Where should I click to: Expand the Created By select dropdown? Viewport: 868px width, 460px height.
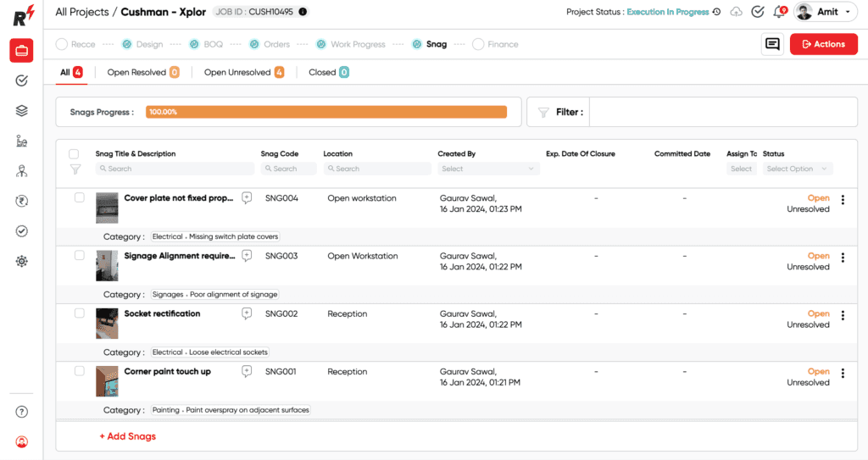488,169
